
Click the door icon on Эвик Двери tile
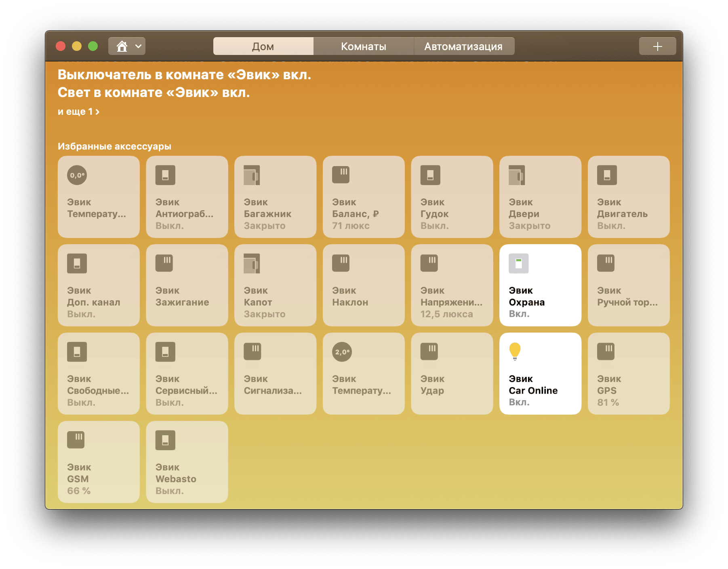[x=518, y=175]
